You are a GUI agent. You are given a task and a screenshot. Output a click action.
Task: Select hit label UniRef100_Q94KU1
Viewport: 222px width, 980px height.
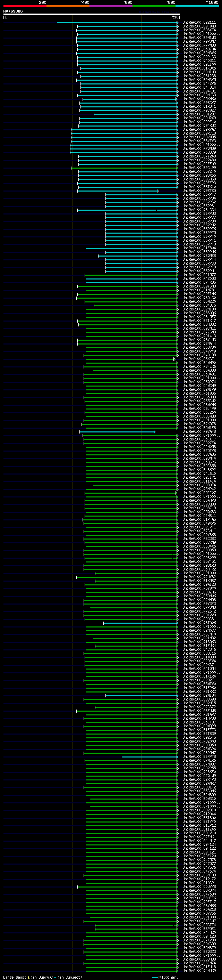point(199,91)
